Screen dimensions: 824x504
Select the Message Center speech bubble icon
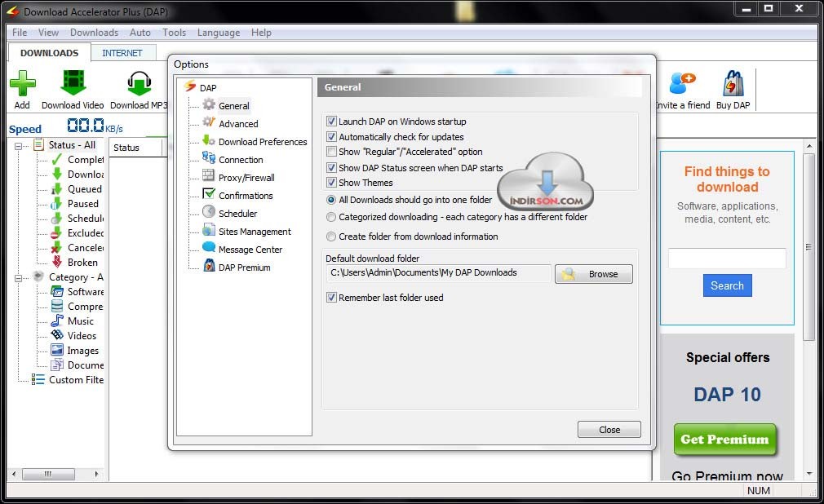tap(209, 247)
